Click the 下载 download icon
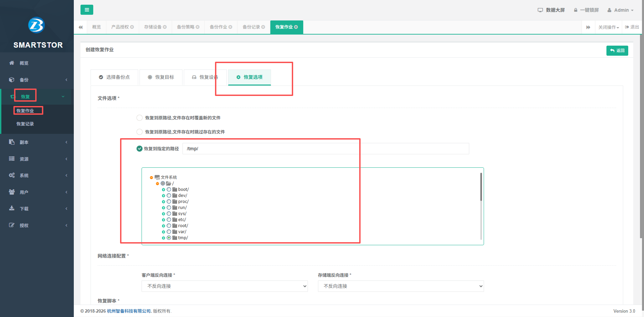 12,208
